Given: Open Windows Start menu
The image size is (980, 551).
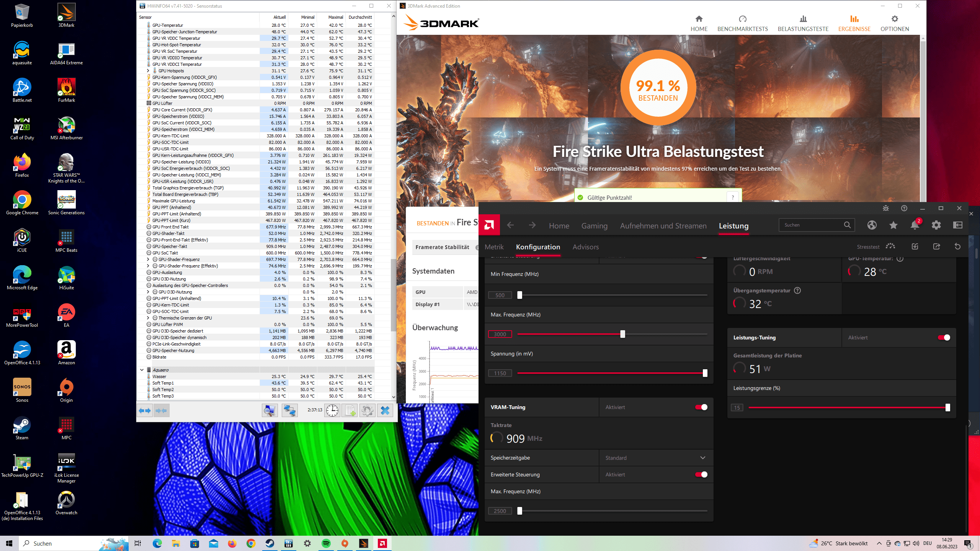Looking at the screenshot, I should [9, 543].
